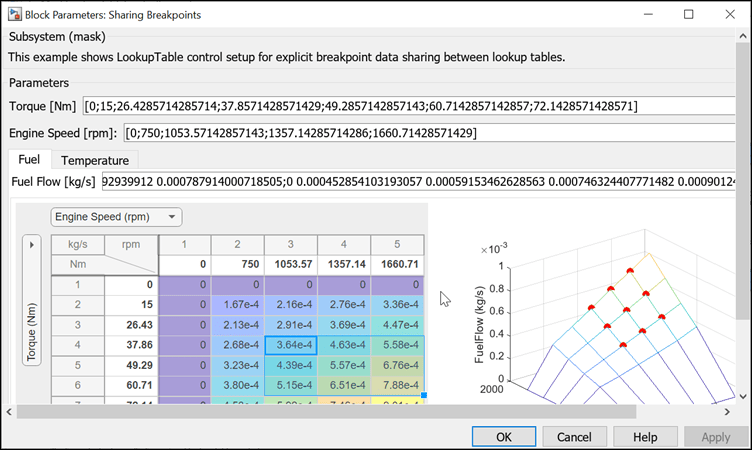This screenshot has width=752, height=450.
Task: Select row header 4 in table
Action: click(78, 345)
